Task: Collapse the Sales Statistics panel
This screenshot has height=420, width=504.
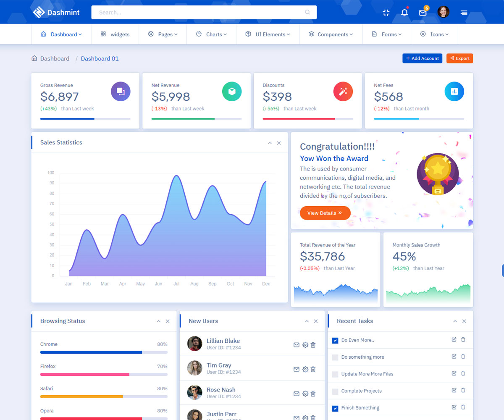Action: point(270,143)
